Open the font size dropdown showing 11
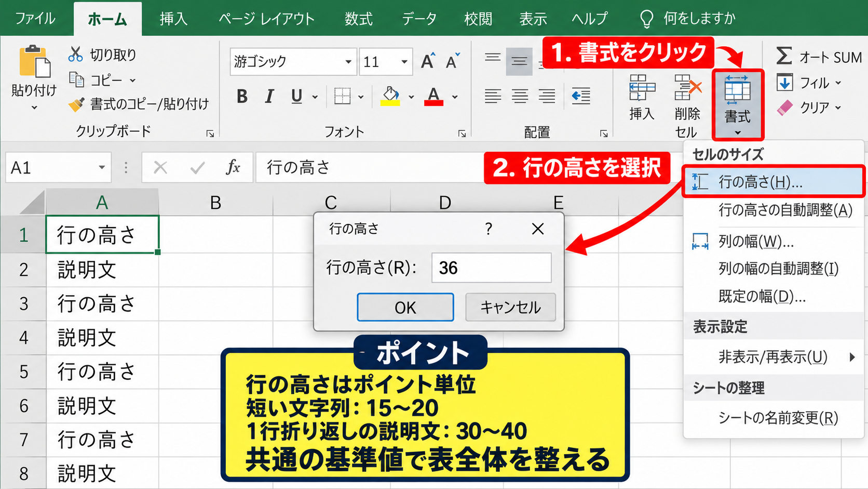868x489 pixels. coord(404,62)
